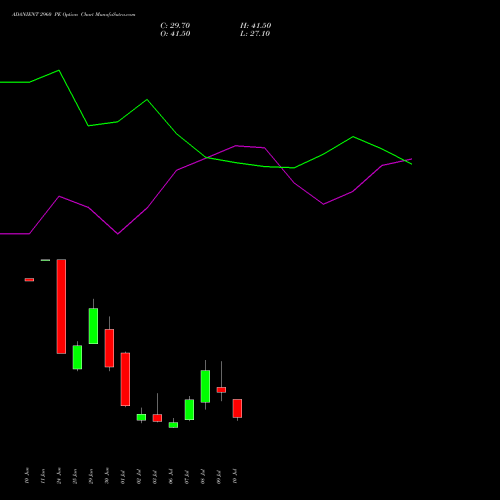Select the small red candle for 09 Jul
This screenshot has height=500, width=500.
click(x=221, y=390)
